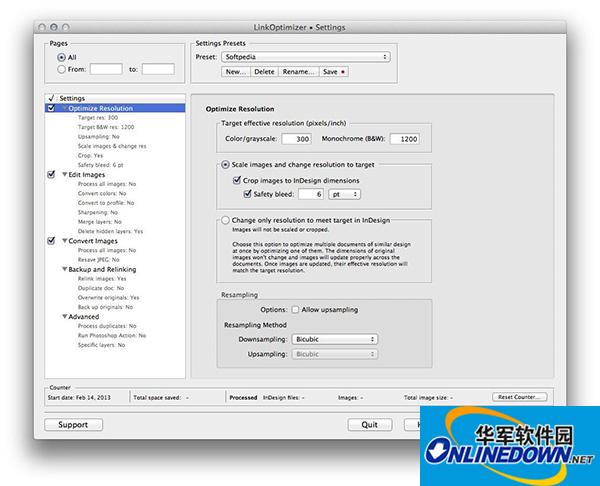
Task: Toggle the Optimize Resolution checkbox in sidebar
Action: [51, 108]
